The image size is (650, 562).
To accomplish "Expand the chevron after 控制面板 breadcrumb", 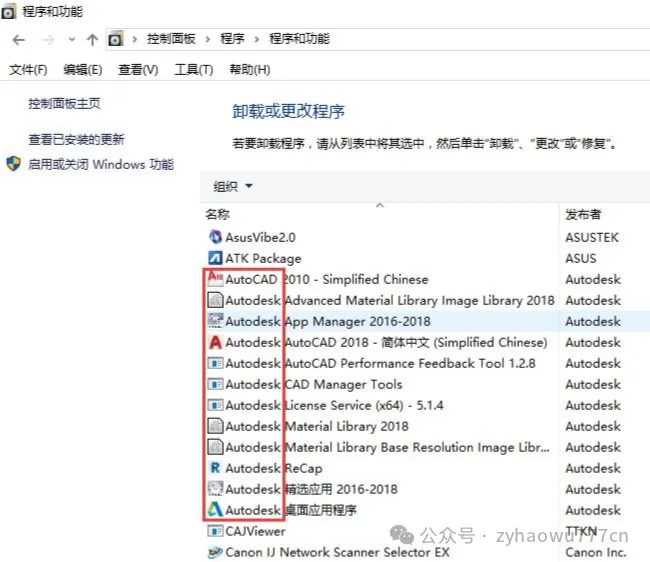I will 208,39.
